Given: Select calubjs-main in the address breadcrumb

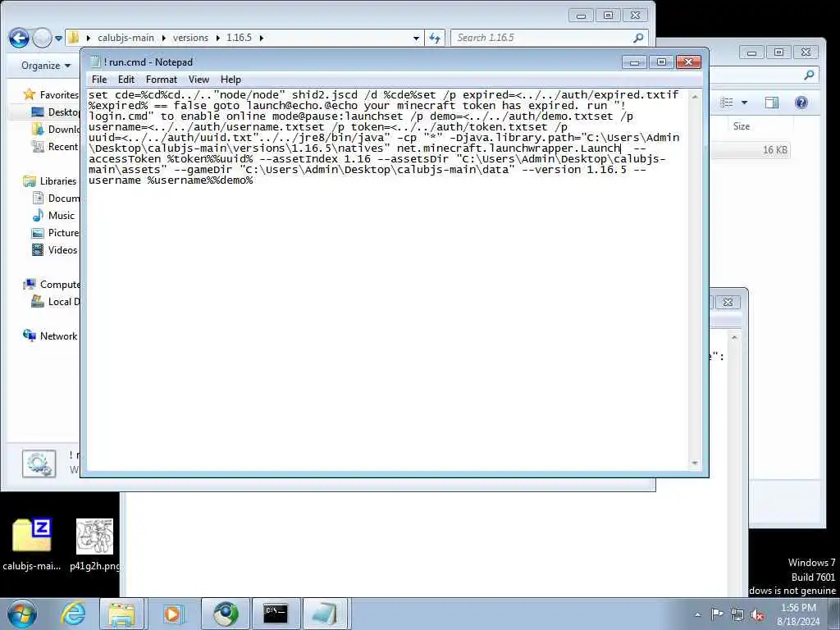Looking at the screenshot, I should [x=126, y=38].
